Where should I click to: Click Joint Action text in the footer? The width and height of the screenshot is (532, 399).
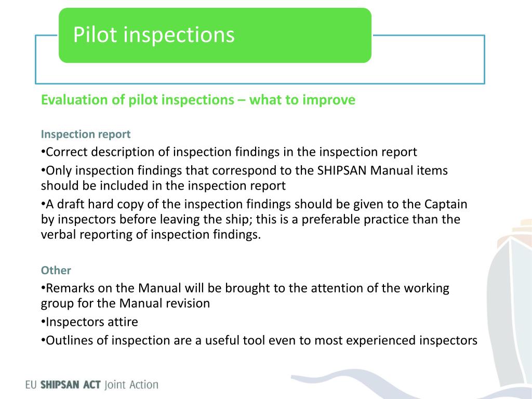[131, 385]
